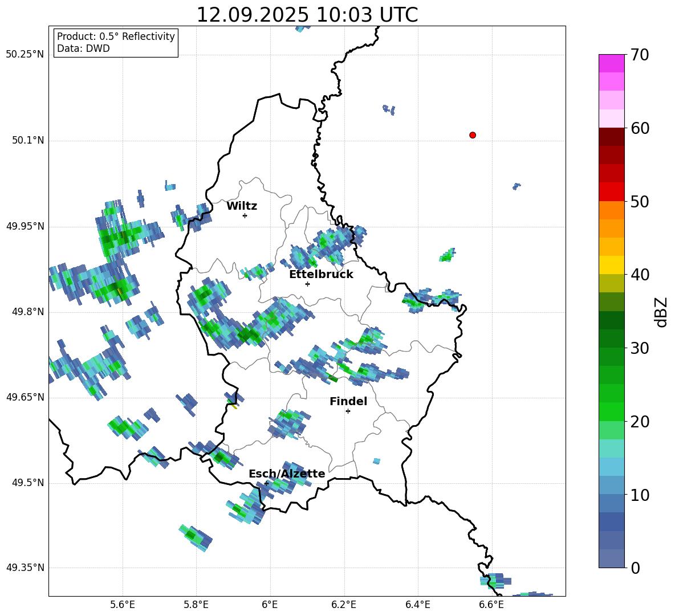The image size is (675, 616).
Task: Select the Ettelbruck city label
Action: [321, 275]
